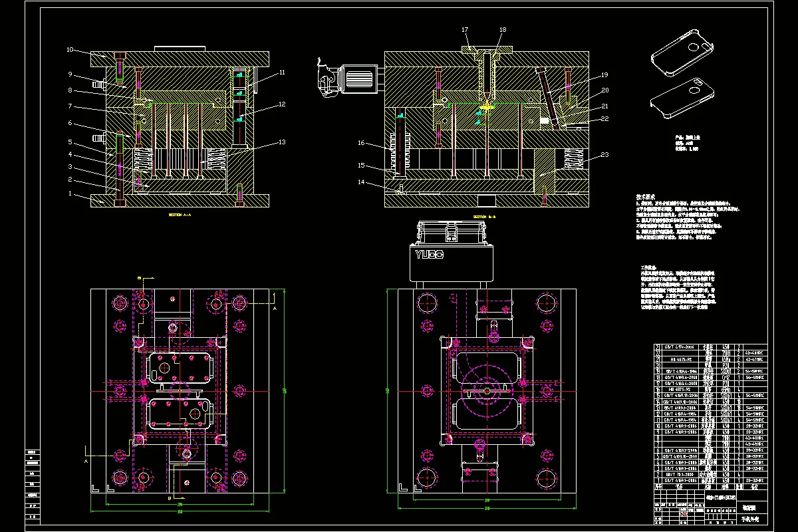Click callout number 20 beside section B-B
Viewport: 798px width, 532px height.
(604, 90)
